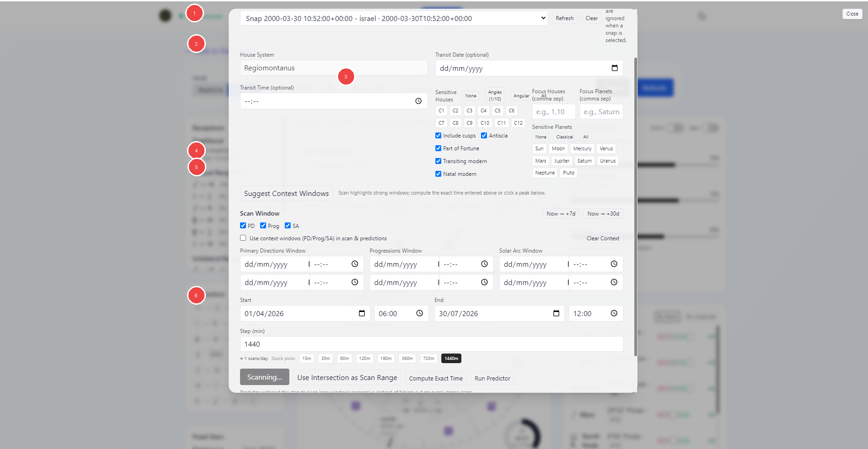Click clock icon in upper Solar Arc Window row
The width and height of the screenshot is (868, 449).
click(x=614, y=264)
